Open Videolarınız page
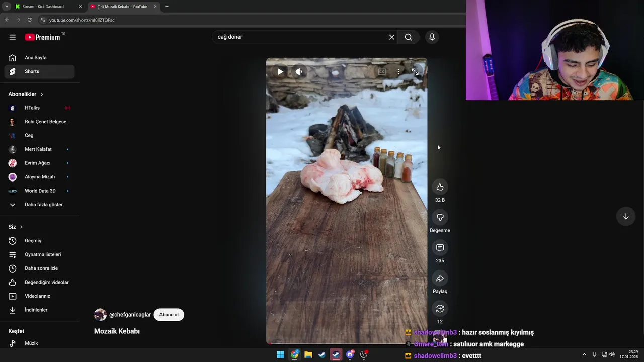This screenshot has width=644, height=362. 39,296
